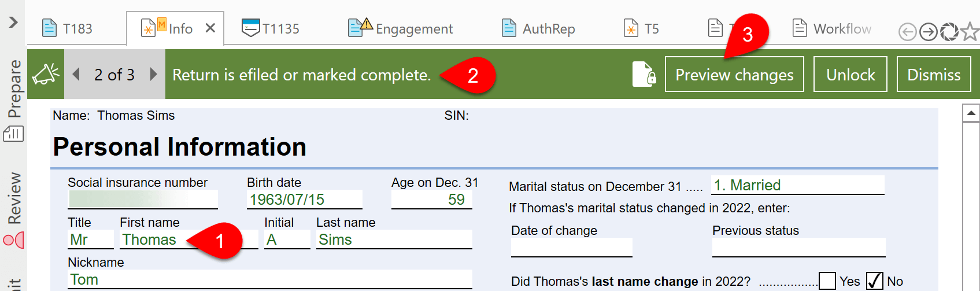Click the camera shutter snapshot icon
The image size is (980, 291).
[x=949, y=32]
